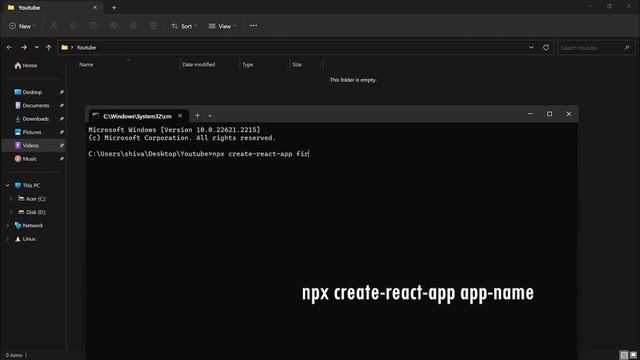This screenshot has height=360, width=640.
Task: Expand the Network tree node
Action: [x=7, y=225]
